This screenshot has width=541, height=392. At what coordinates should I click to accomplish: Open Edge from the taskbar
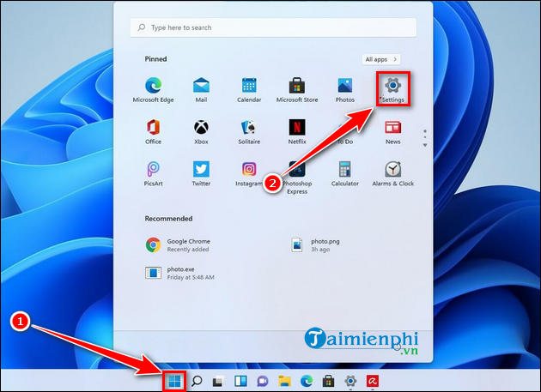click(x=307, y=381)
